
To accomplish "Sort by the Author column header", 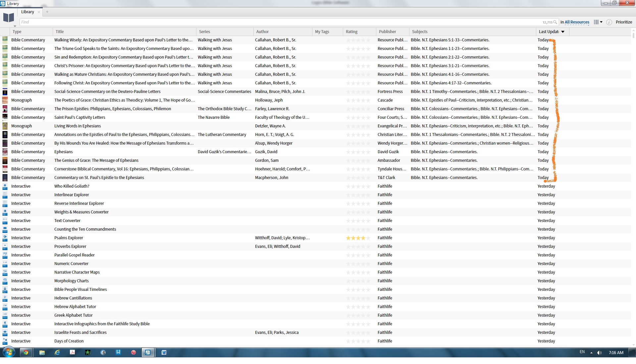I will point(283,32).
